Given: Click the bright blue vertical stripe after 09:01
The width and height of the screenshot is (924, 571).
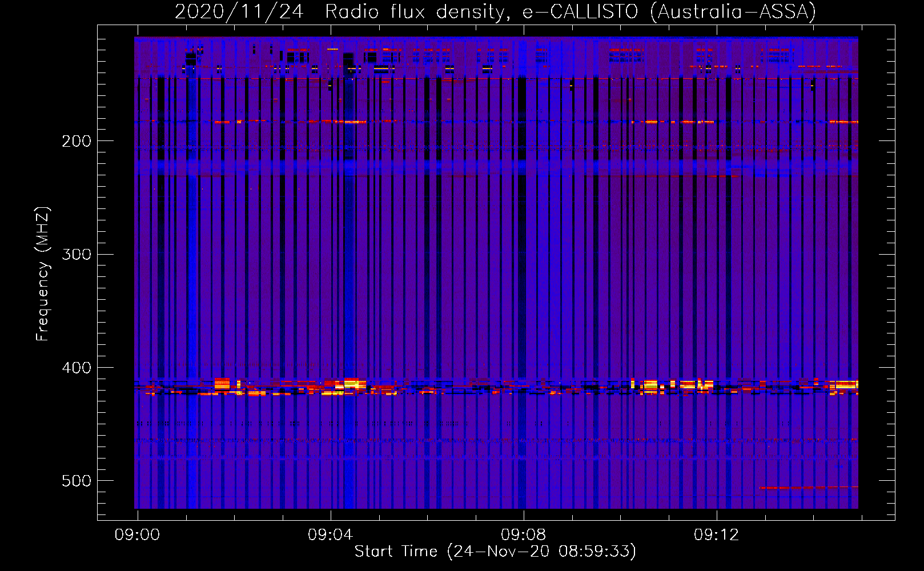Looking at the screenshot, I should coord(192,285).
